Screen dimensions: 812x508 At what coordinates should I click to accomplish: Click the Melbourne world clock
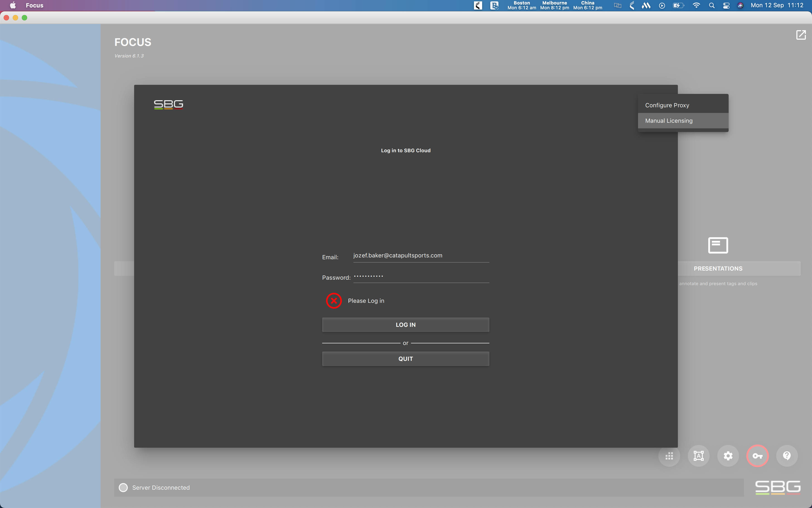[x=555, y=5]
